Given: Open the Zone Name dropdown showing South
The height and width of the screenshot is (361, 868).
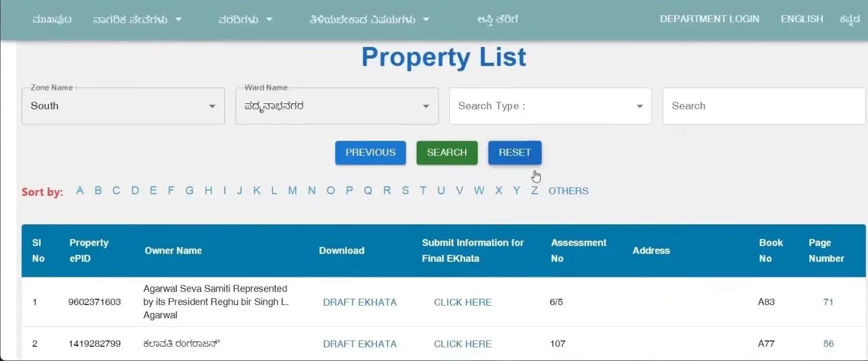Looking at the screenshot, I should 123,106.
